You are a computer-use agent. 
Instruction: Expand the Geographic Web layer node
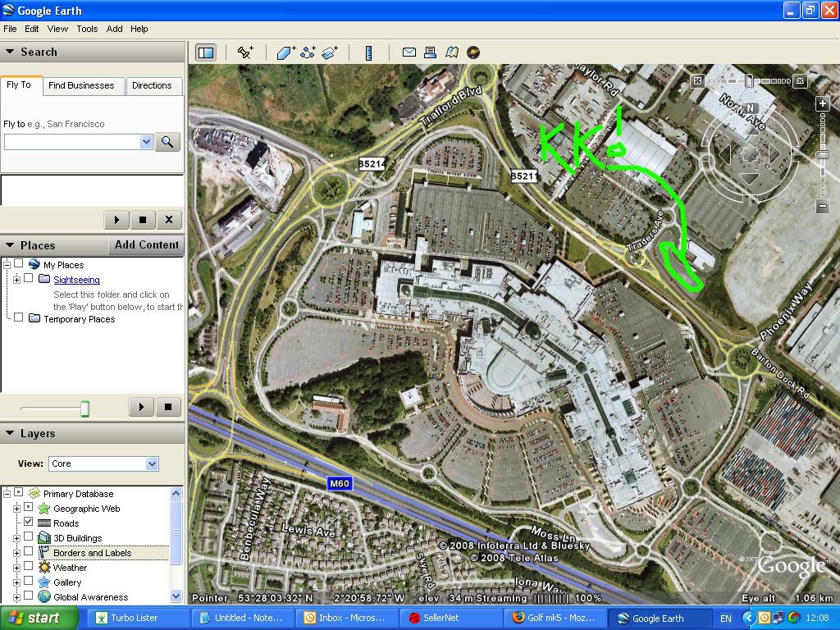[x=16, y=509]
